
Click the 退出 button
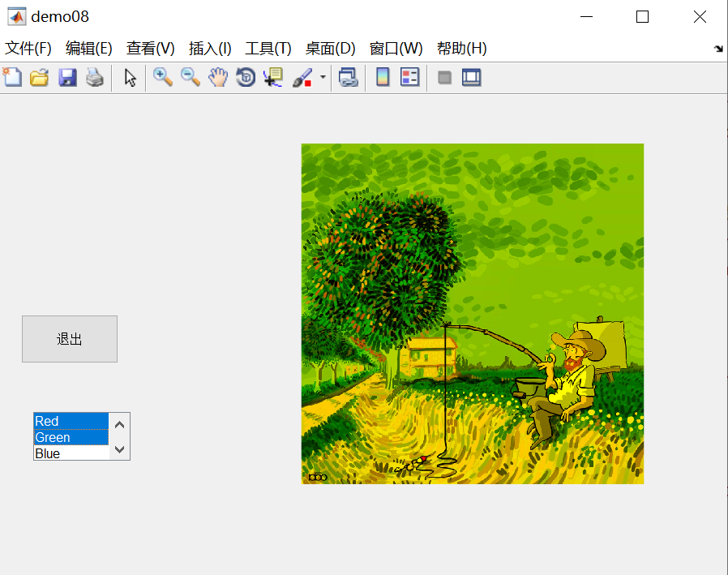(x=70, y=339)
